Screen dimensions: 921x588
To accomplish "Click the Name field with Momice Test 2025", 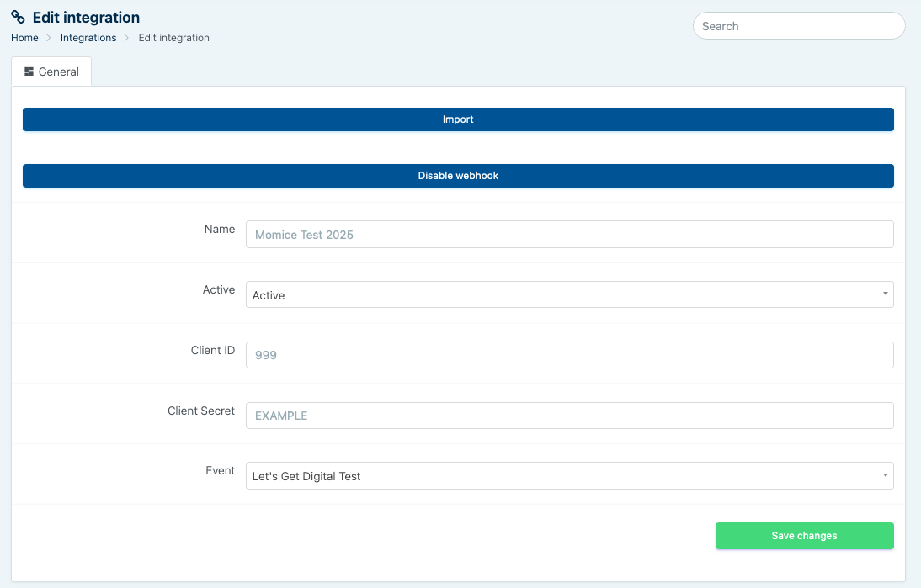I will pos(569,235).
